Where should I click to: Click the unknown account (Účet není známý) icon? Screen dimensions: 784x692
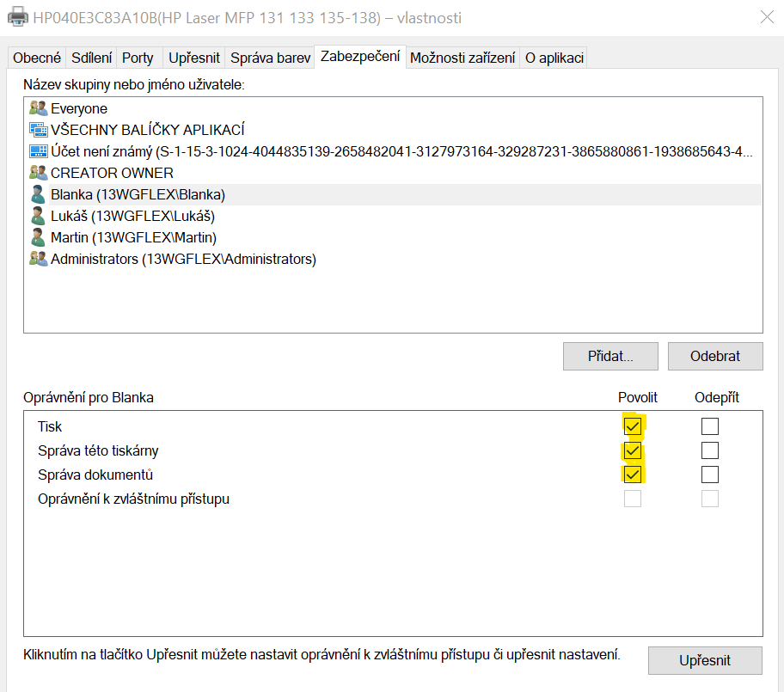coord(38,151)
